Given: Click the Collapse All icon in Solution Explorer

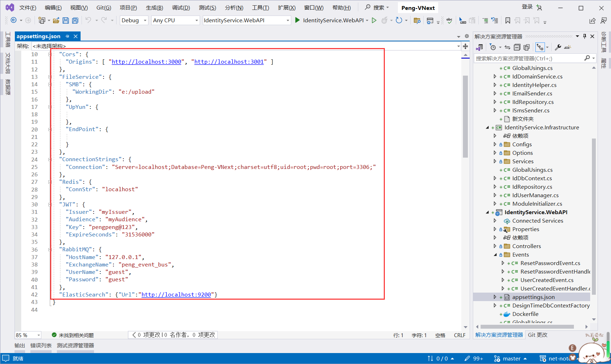Looking at the screenshot, I should pyautogui.click(x=517, y=47).
